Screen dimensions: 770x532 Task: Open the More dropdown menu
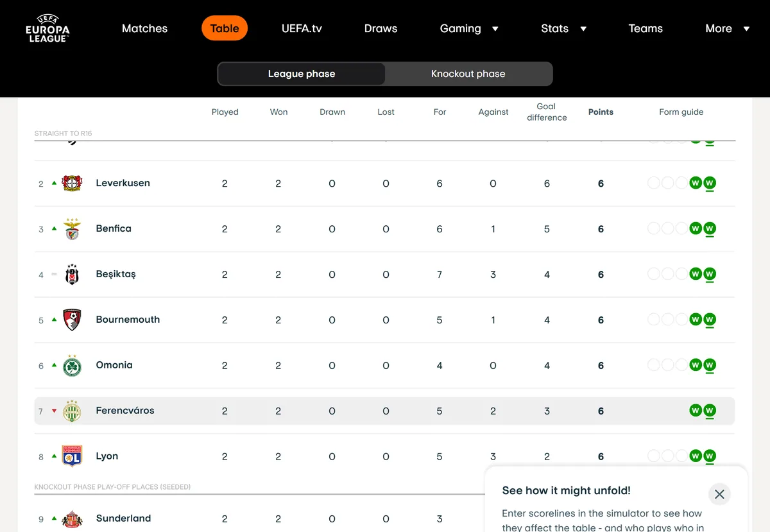pos(727,29)
